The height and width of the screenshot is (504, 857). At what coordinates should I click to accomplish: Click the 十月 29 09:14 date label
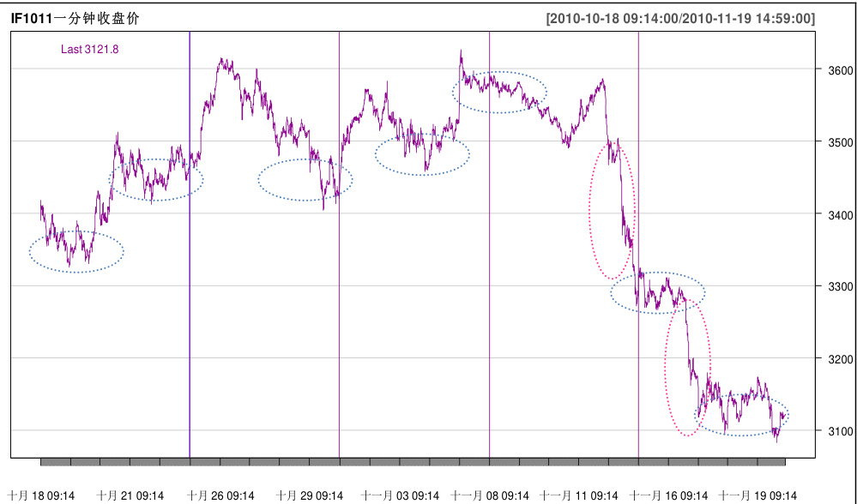point(311,495)
